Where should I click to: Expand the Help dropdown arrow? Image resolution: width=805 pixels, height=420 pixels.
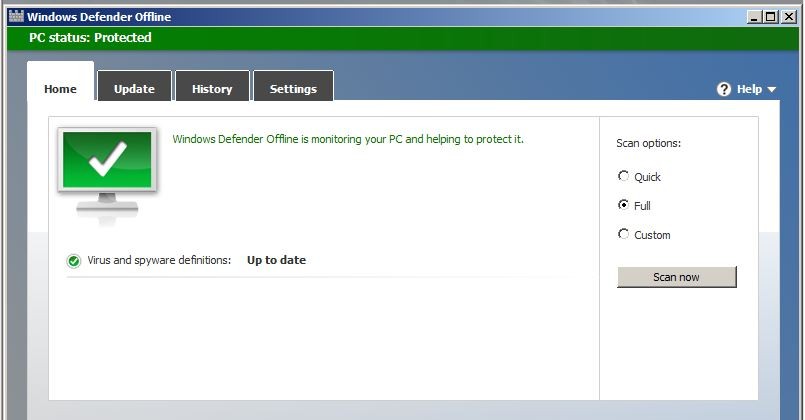[x=771, y=89]
